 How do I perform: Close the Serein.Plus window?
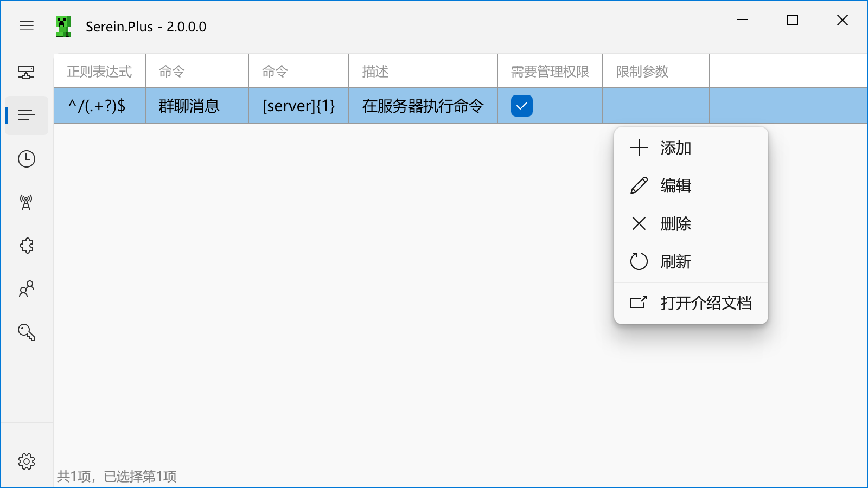point(843,20)
